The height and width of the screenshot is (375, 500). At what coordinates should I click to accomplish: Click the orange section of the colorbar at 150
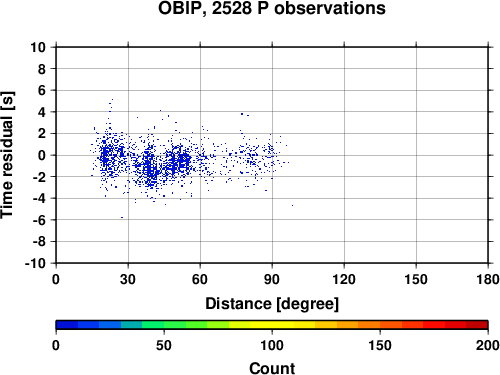pyautogui.click(x=380, y=325)
